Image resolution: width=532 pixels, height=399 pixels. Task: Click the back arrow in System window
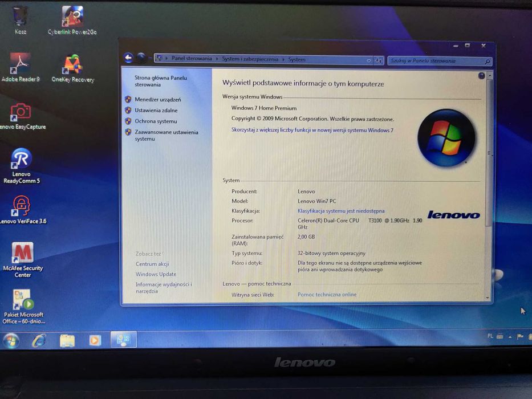click(128, 58)
